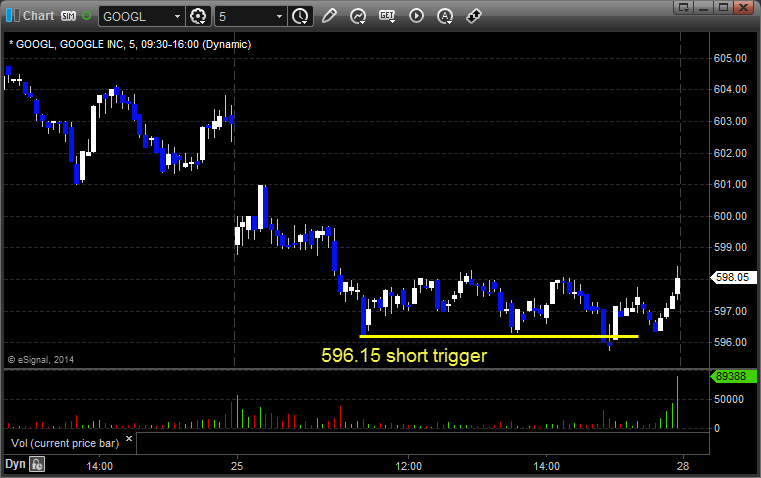Click the 603.00 price axis label
The height and width of the screenshot is (478, 761).
pos(730,121)
